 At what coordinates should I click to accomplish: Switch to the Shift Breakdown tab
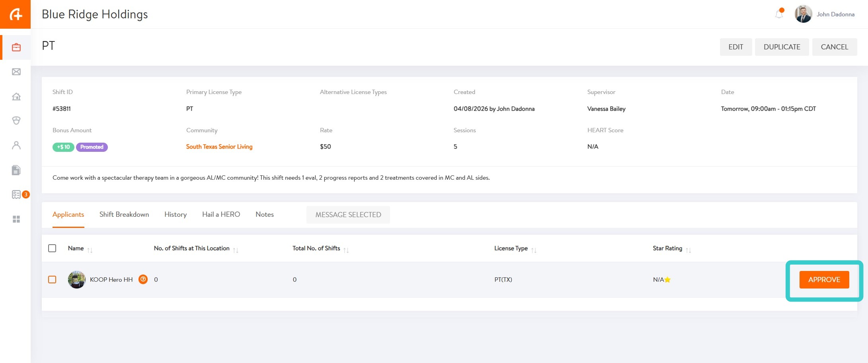point(124,214)
